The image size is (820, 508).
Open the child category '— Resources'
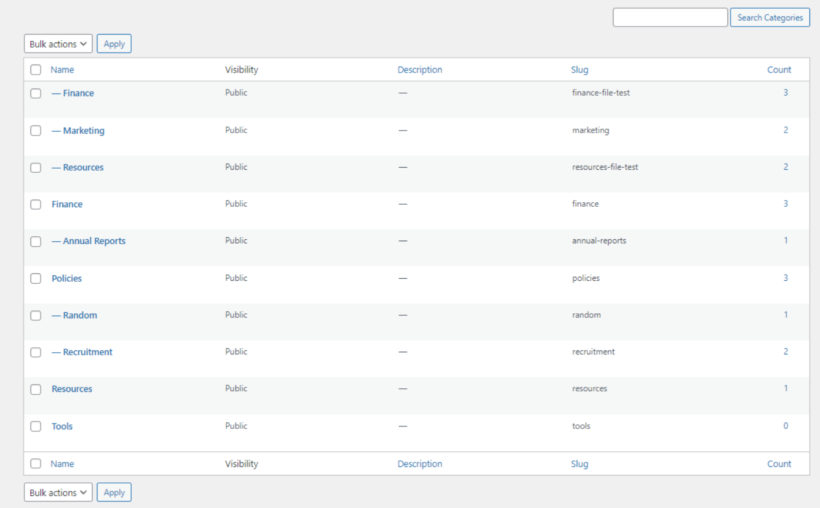(x=77, y=167)
